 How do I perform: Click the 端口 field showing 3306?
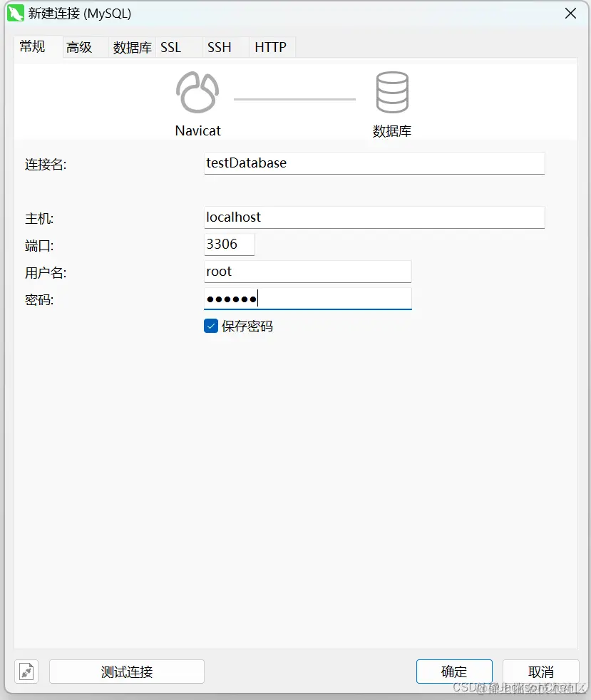pyautogui.click(x=229, y=245)
